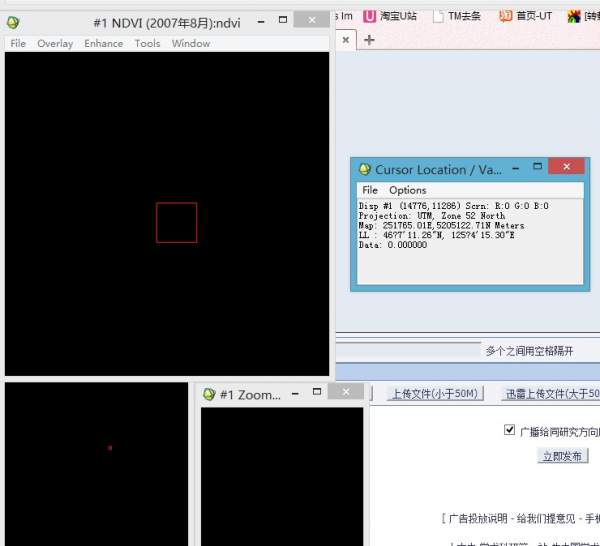Open Tools menu in NDVI window
This screenshot has width=600, height=546.
[147, 44]
